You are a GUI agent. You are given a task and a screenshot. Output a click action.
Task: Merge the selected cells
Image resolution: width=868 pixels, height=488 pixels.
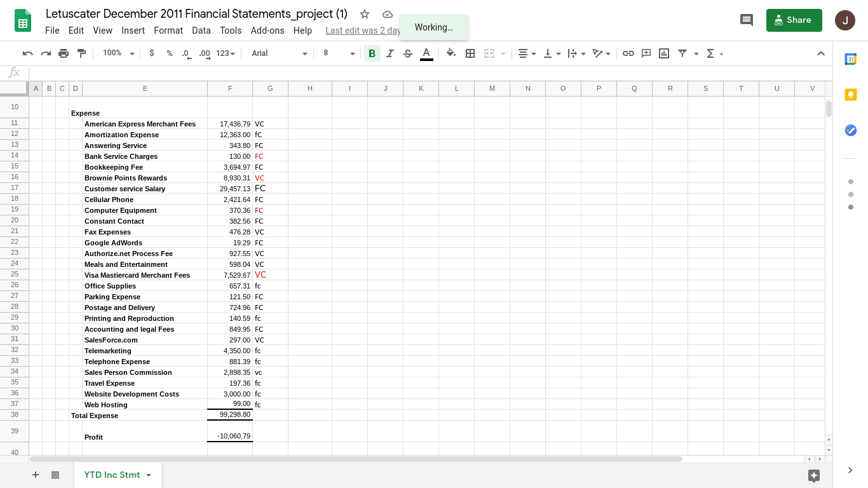click(489, 53)
